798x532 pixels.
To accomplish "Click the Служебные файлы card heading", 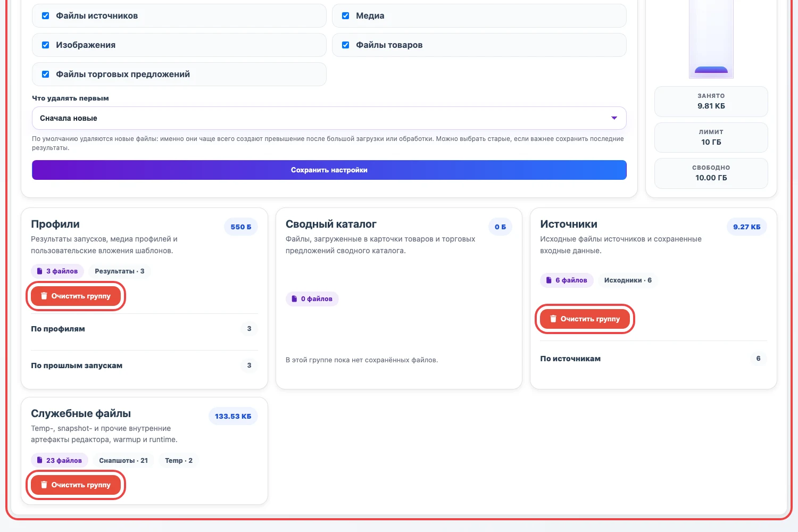I will click(x=81, y=413).
